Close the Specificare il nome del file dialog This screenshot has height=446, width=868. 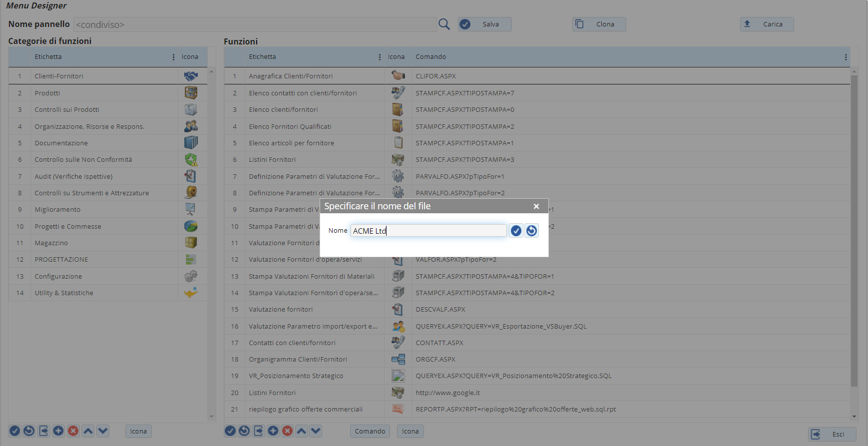tap(536, 206)
